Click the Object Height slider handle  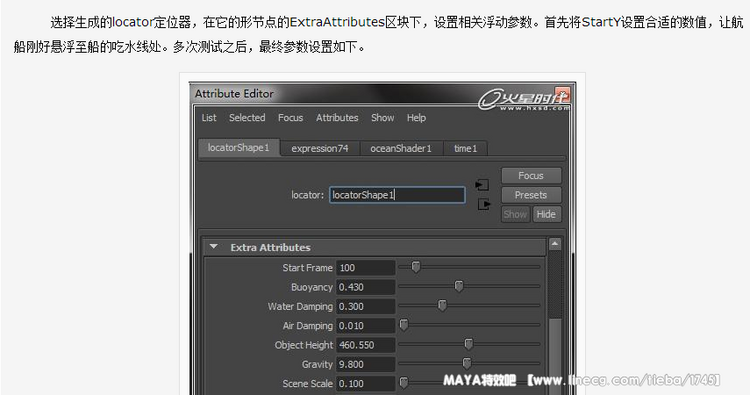469,344
